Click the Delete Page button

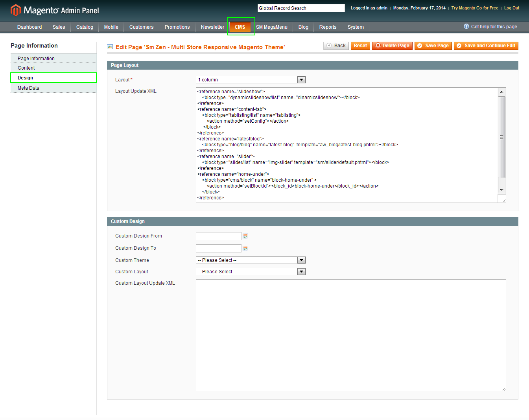point(392,46)
